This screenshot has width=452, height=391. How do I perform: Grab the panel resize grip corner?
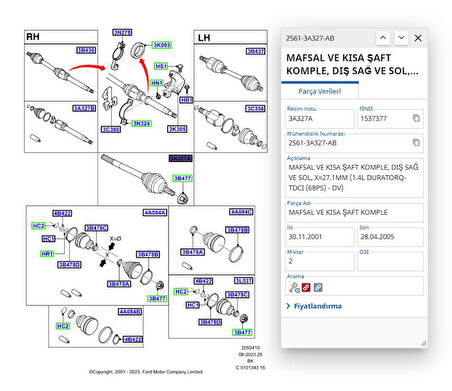424,343
